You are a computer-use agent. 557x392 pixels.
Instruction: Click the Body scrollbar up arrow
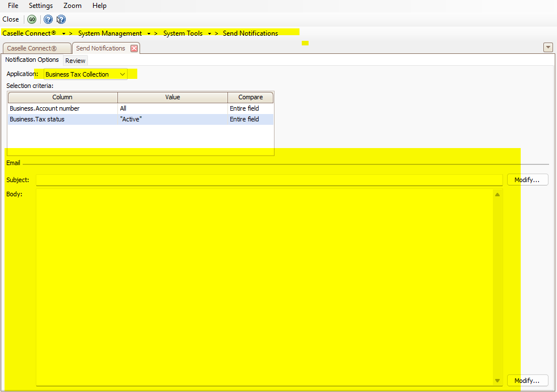click(x=497, y=195)
